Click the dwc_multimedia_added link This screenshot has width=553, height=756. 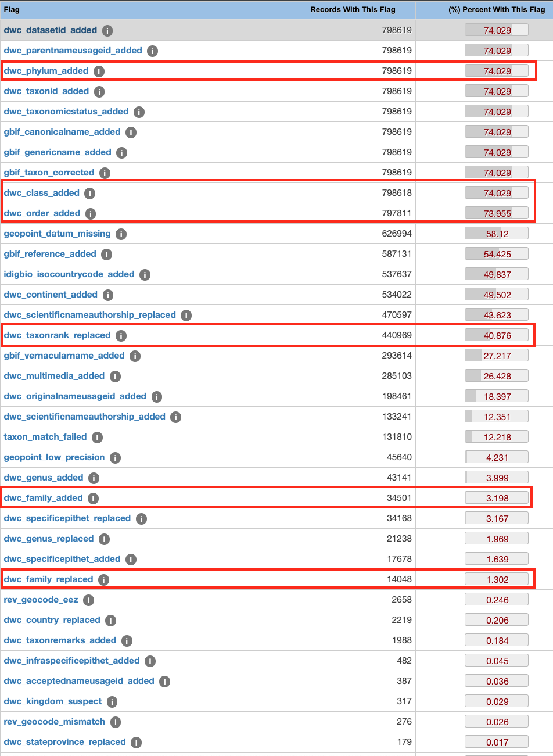(53, 376)
